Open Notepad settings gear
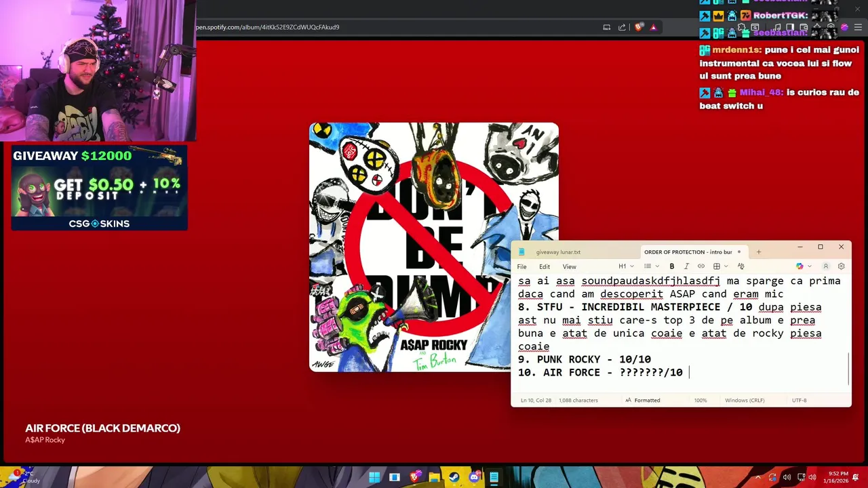This screenshot has width=868, height=488. point(842,266)
